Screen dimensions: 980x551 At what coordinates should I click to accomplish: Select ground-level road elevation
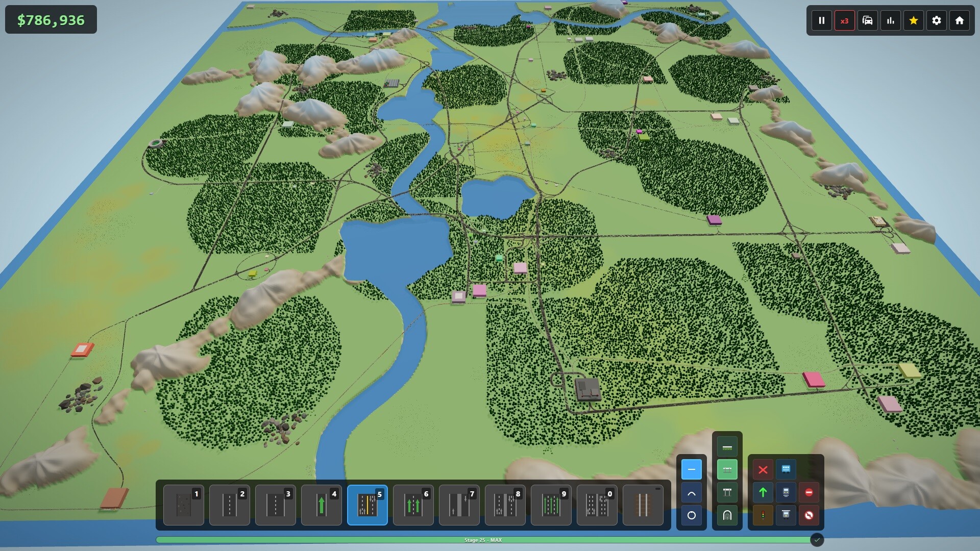click(727, 446)
